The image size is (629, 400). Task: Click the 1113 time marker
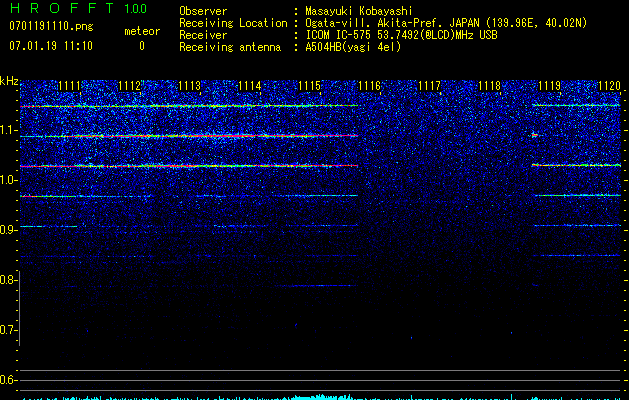[x=189, y=86]
